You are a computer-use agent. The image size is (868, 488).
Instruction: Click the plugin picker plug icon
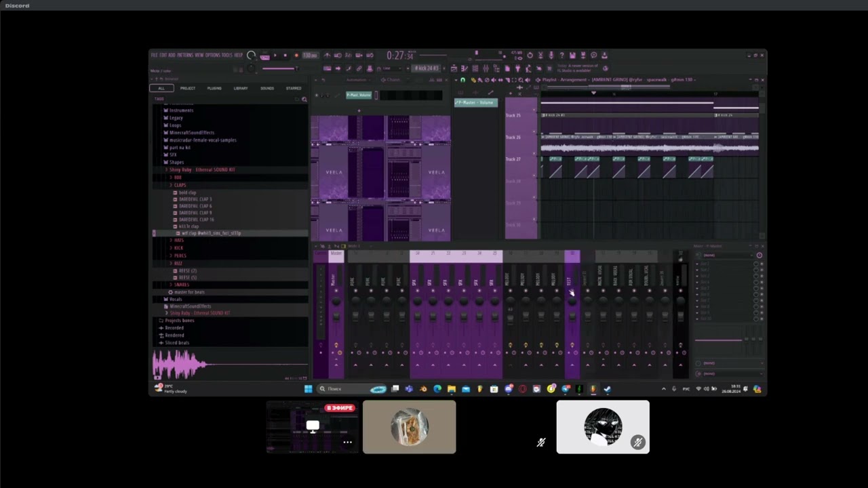517,68
